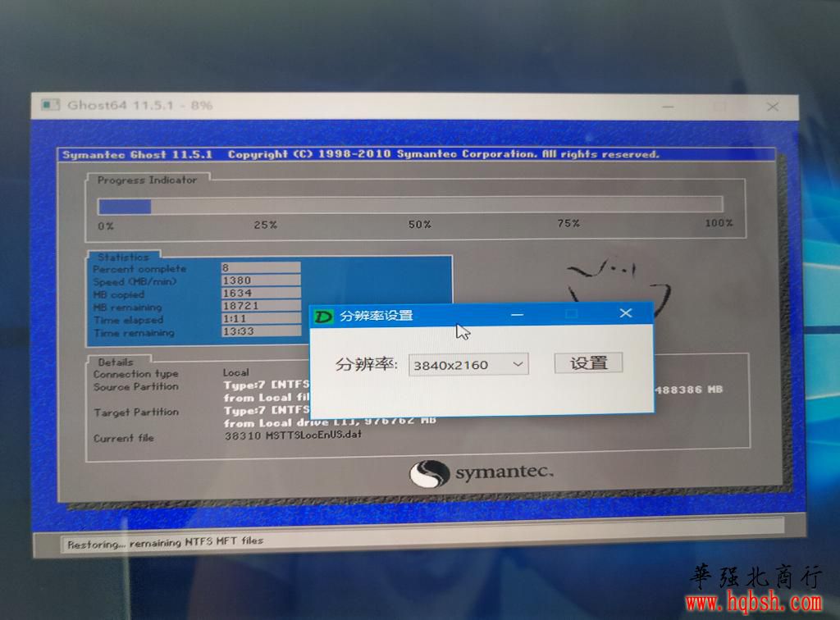Click the Ghost restore progress bar
The width and height of the screenshot is (840, 620).
click(410, 205)
